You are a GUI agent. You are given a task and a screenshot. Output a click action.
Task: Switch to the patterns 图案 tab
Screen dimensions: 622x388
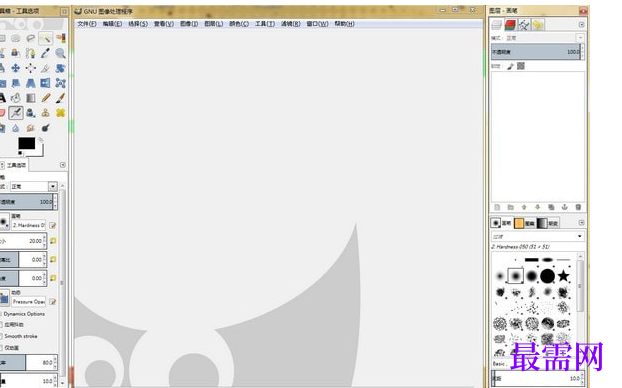tap(524, 223)
